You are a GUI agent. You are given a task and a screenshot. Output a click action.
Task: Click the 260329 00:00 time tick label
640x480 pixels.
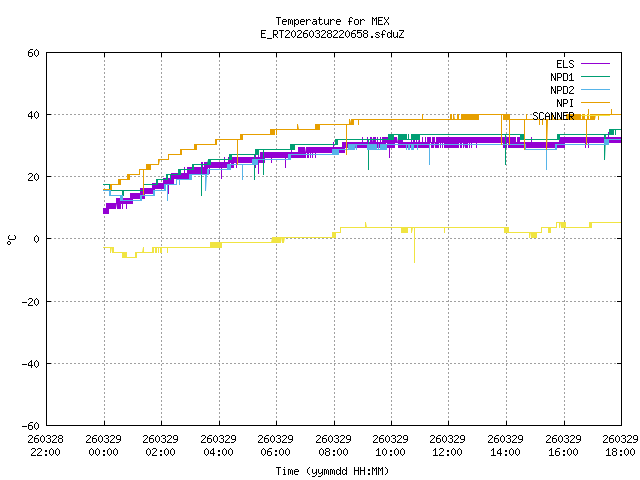[104, 445]
